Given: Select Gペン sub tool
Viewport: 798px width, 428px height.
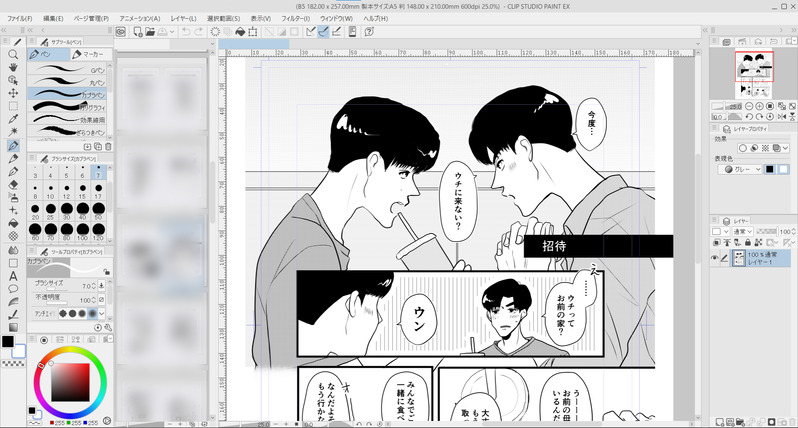Looking at the screenshot, I should pyautogui.click(x=67, y=70).
